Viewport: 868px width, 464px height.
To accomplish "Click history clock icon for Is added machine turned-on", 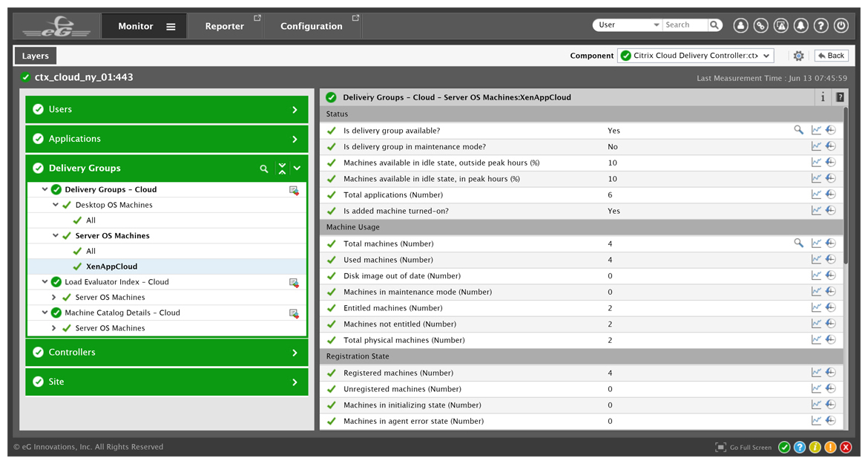I will click(x=830, y=210).
